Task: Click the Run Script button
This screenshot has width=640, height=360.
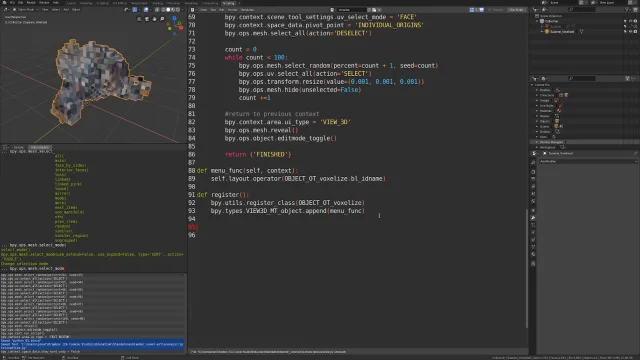Action: point(516,9)
